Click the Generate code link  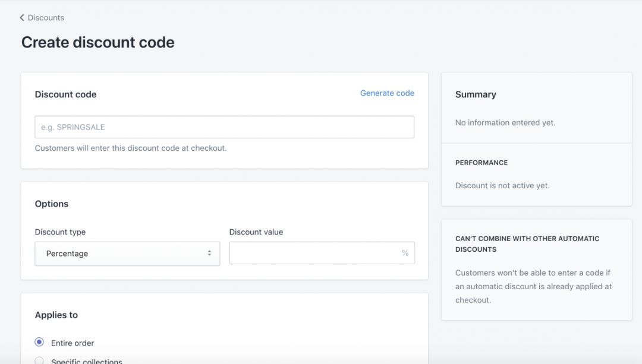[x=387, y=93]
